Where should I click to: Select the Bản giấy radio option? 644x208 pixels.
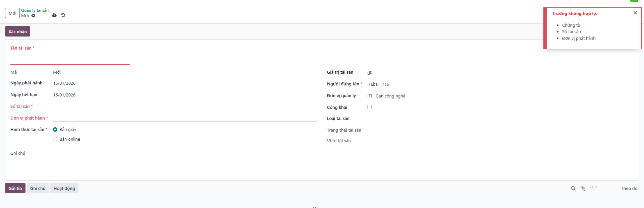pyautogui.click(x=55, y=130)
